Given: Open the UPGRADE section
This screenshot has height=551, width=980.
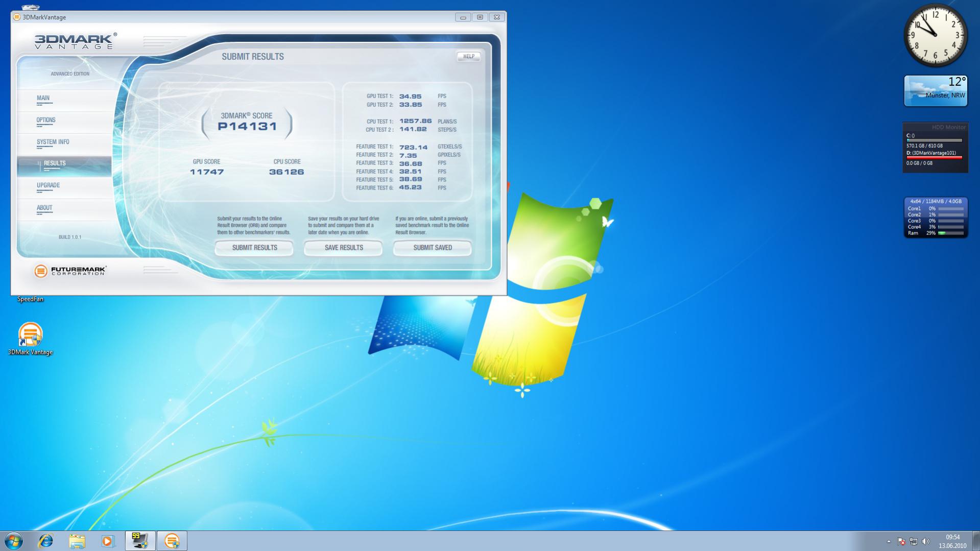Looking at the screenshot, I should [64, 188].
